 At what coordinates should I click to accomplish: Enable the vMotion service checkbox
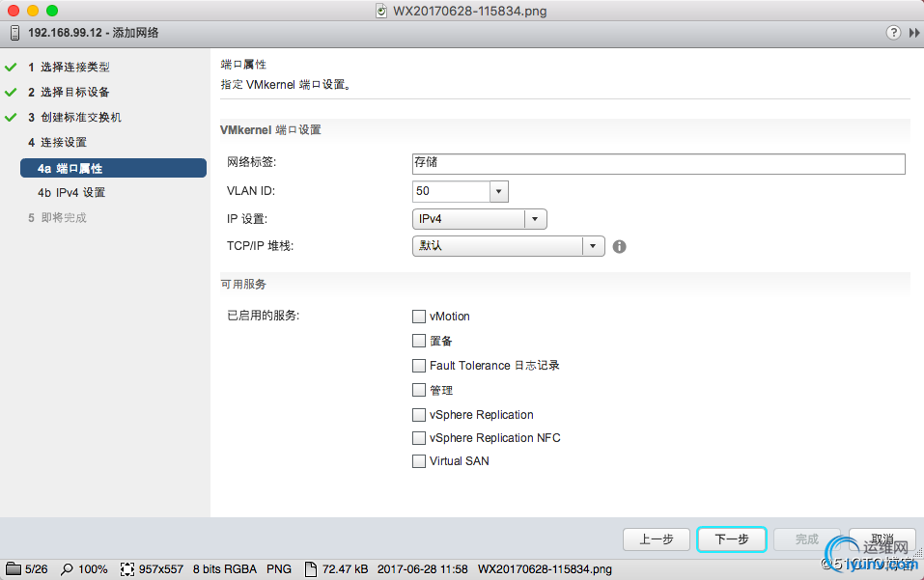pyautogui.click(x=419, y=317)
